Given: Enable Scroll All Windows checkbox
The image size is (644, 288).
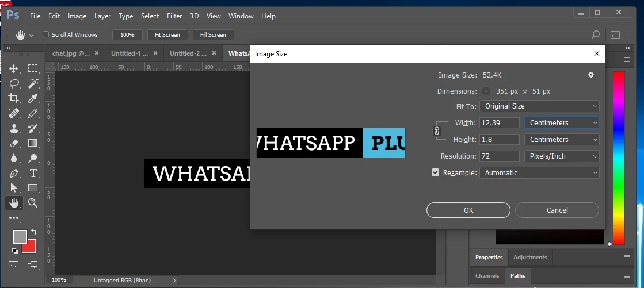Looking at the screenshot, I should (x=46, y=34).
